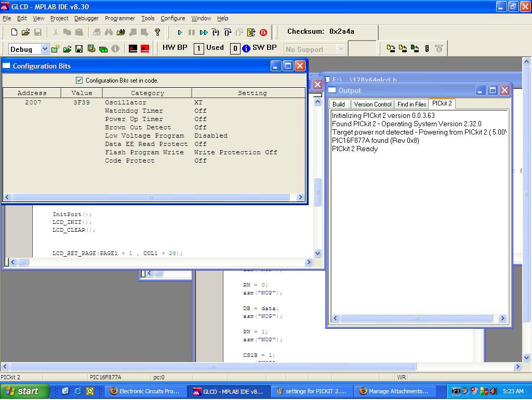Halt execution with the pause icon
The height and width of the screenshot is (400, 532).
[x=192, y=32]
